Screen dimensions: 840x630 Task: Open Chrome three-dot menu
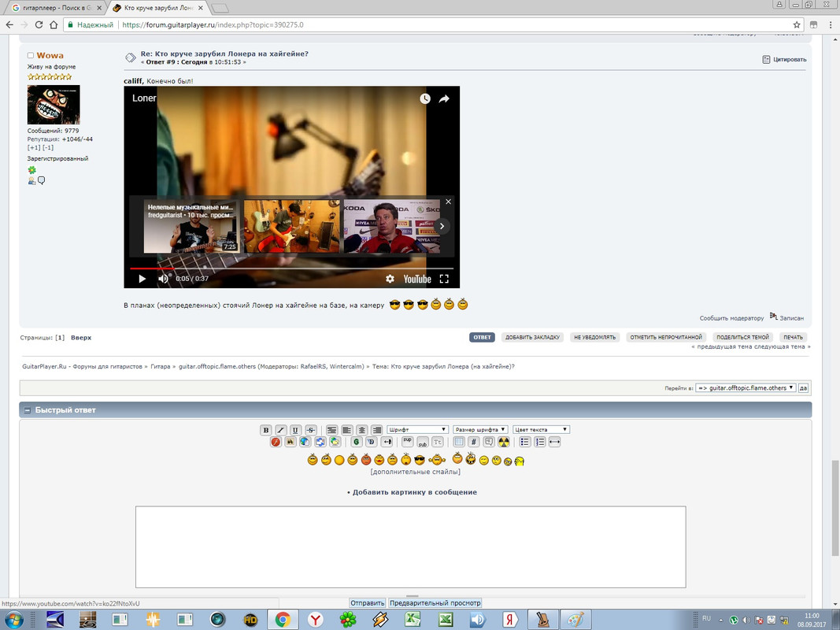click(x=831, y=24)
